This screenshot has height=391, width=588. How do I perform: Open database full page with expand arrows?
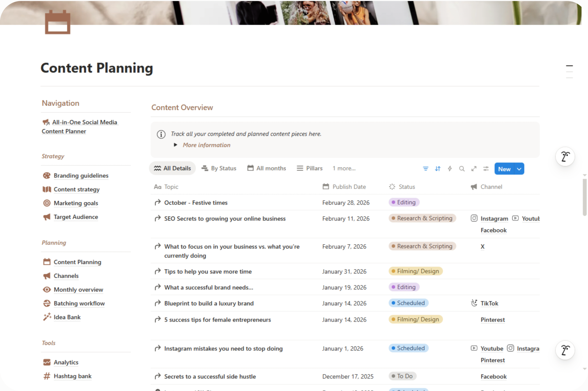474,169
